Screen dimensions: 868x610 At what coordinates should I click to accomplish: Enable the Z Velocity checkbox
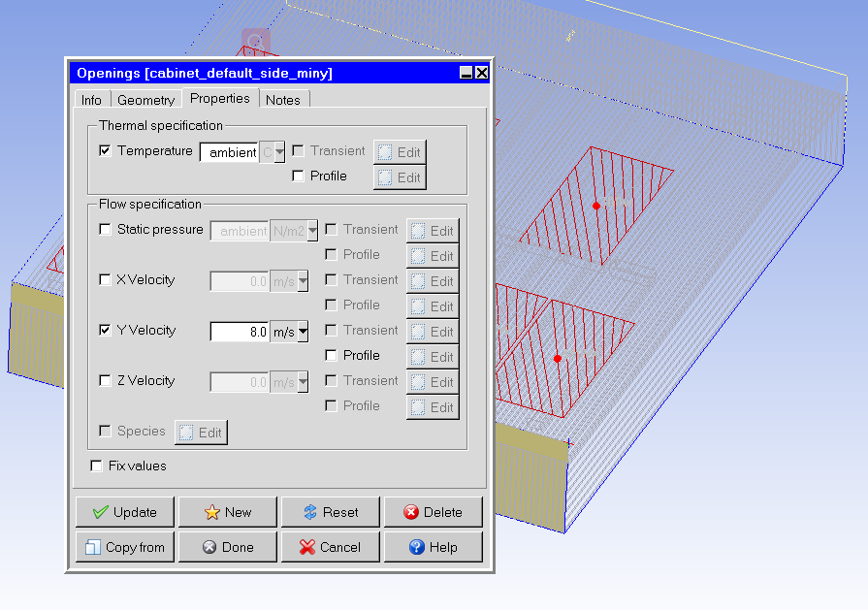[105, 380]
